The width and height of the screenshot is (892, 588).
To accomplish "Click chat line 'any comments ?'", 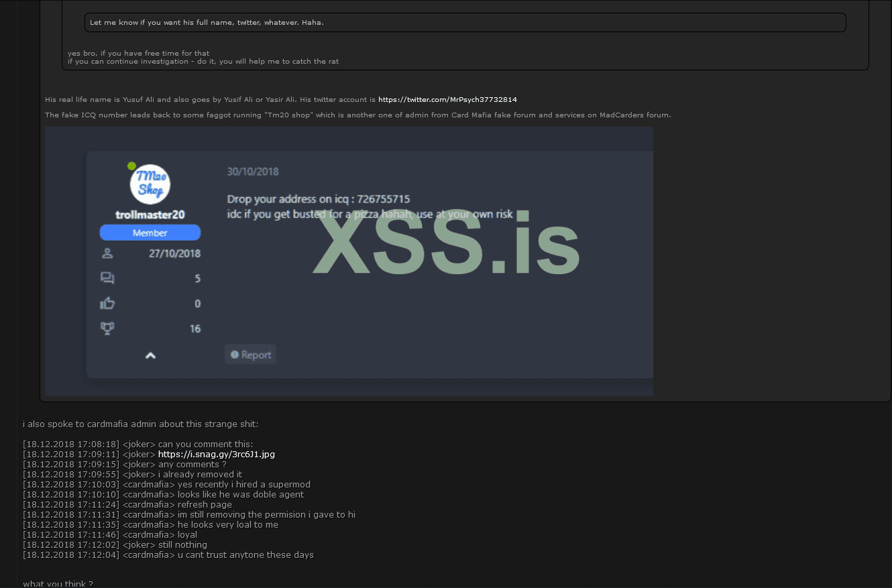I will pos(125,465).
